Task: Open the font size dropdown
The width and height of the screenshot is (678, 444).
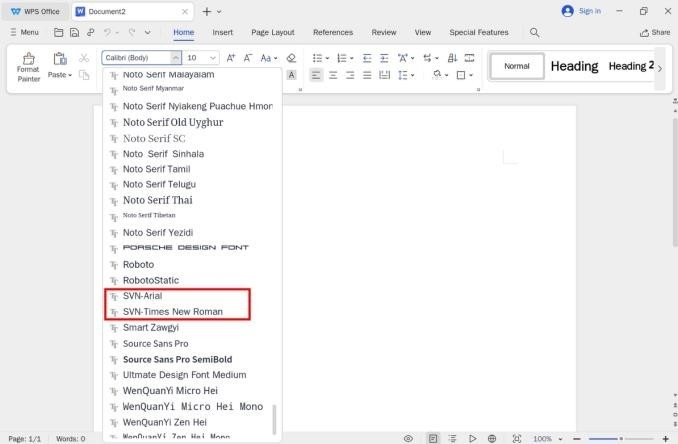Action: click(x=213, y=57)
